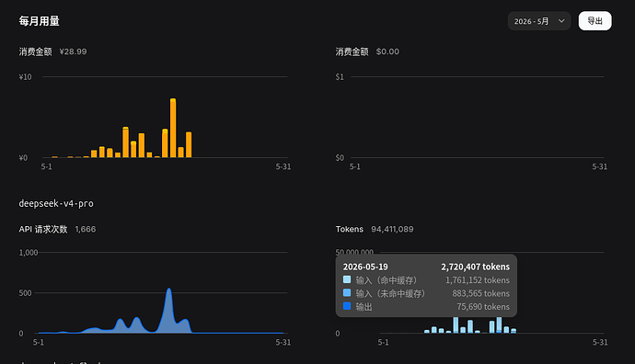This screenshot has width=635, height=364.
Task: Click the tallest orange bar in the ¥ spending chart
Action: pos(173,128)
